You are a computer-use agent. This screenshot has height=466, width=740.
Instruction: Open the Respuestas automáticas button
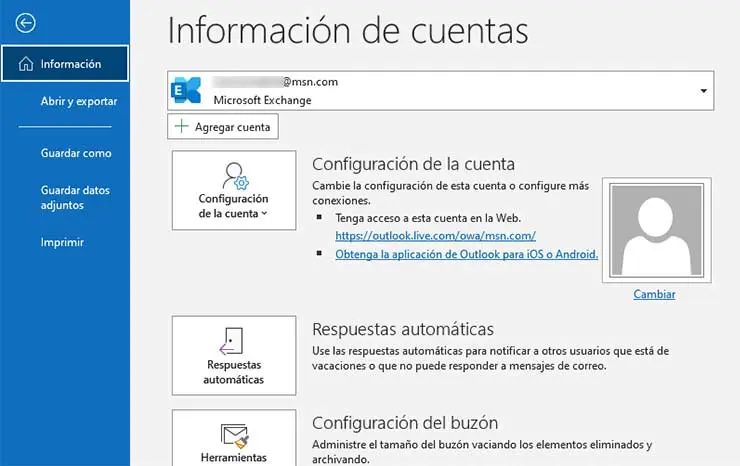234,356
